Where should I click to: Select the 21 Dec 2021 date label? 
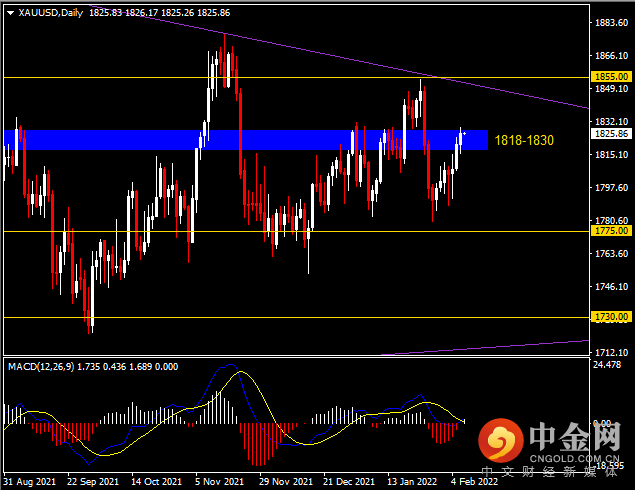pos(349,482)
